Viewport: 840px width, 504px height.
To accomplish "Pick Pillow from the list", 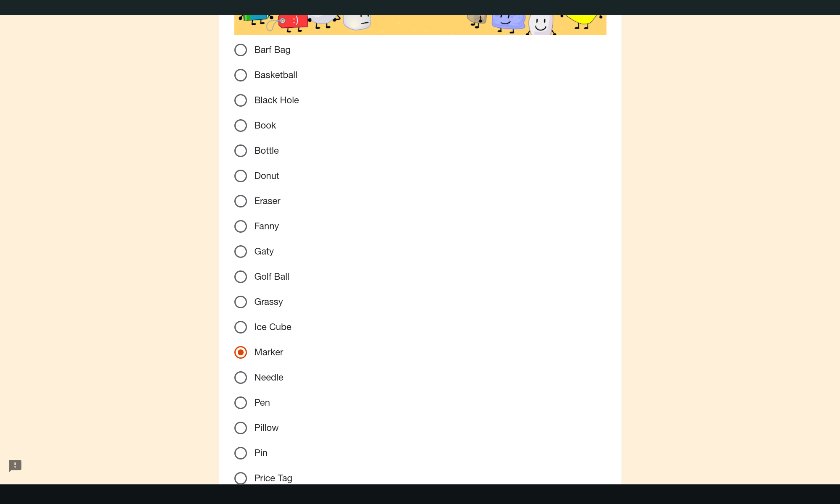I will 241,428.
